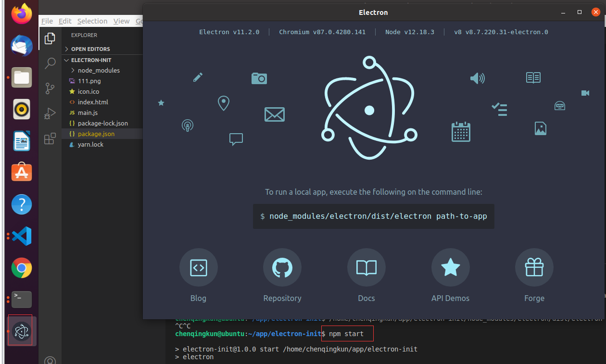Click the Repository label in Electron window
606x364 pixels.
pos(282,298)
